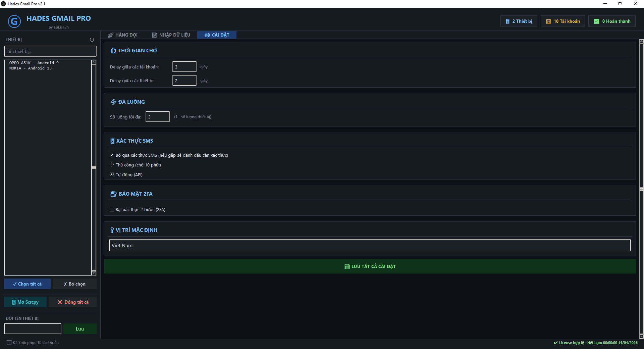Click the device list scroll up arrow
Screen dimensions: 644x349
click(94, 62)
